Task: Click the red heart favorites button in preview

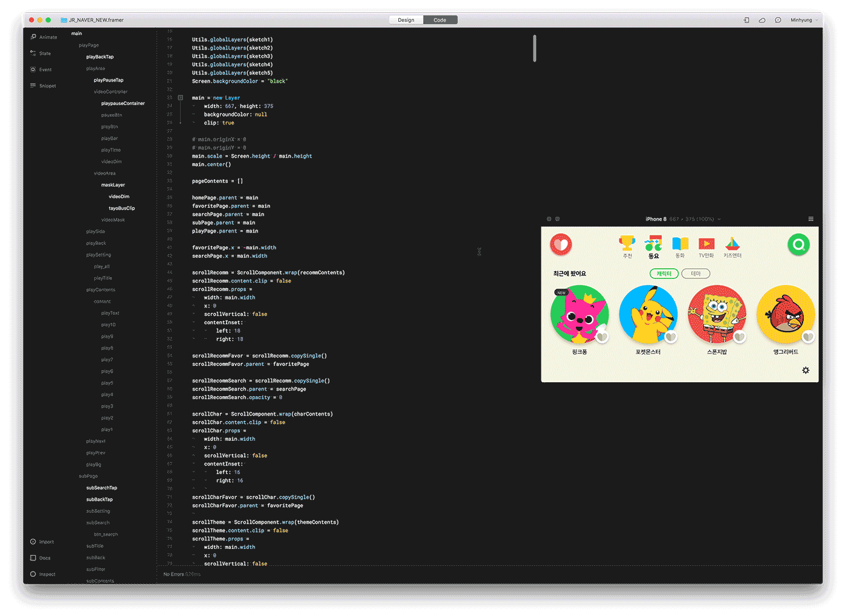Action: pyautogui.click(x=561, y=245)
